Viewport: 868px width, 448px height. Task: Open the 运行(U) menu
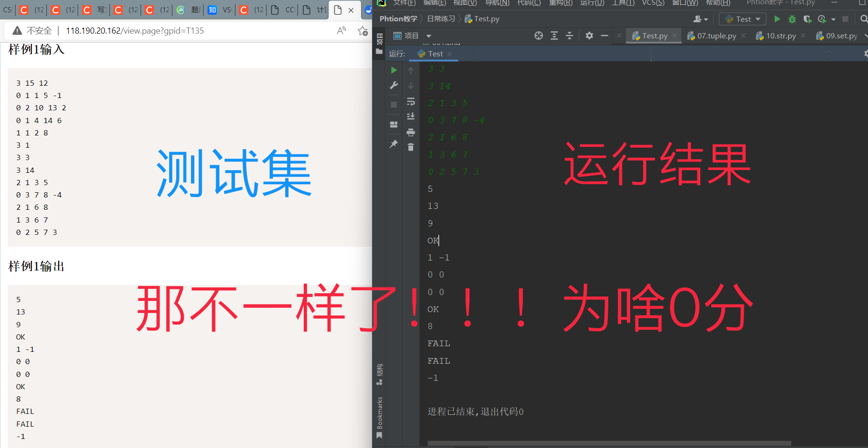[591, 3]
